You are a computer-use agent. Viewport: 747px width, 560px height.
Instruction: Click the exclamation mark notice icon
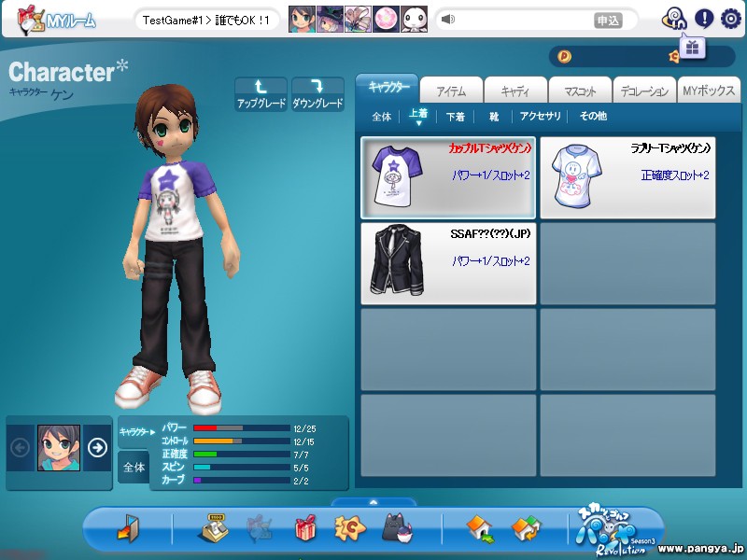tap(703, 18)
